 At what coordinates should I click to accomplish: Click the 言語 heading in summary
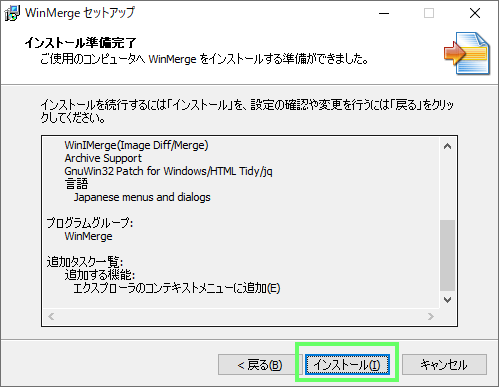coord(76,184)
